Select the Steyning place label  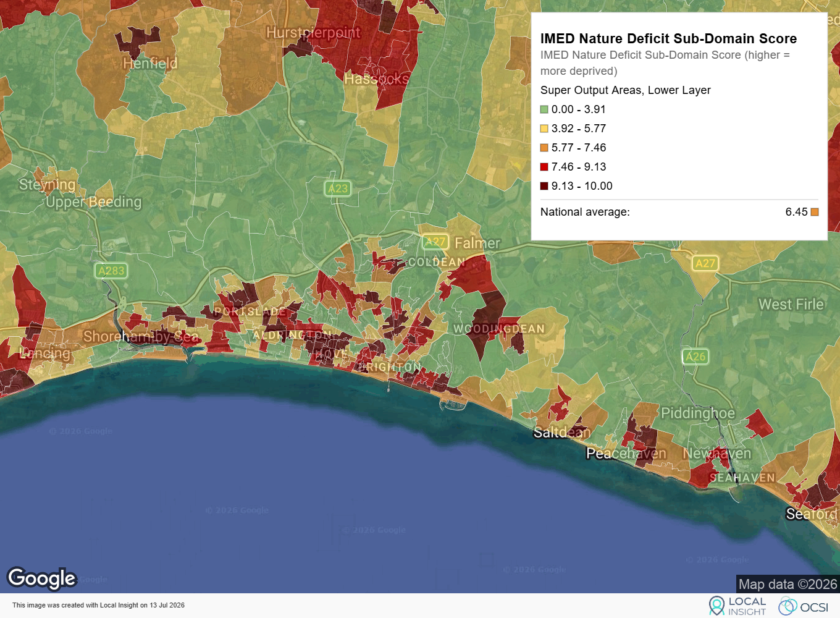(x=47, y=184)
